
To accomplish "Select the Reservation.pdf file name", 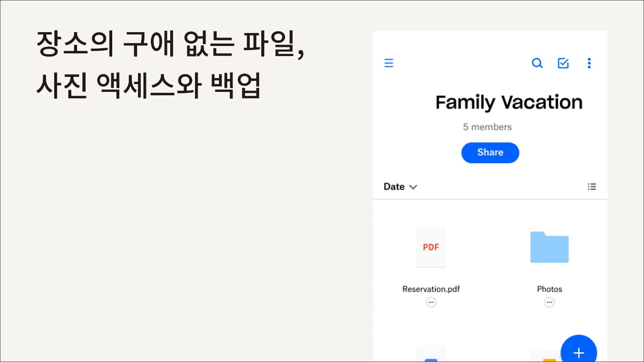I will [x=431, y=289].
